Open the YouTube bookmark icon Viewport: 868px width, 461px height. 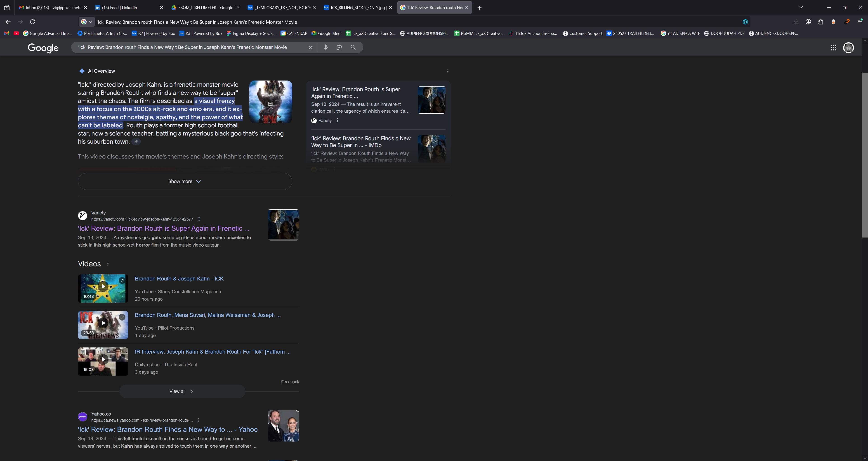(x=16, y=33)
